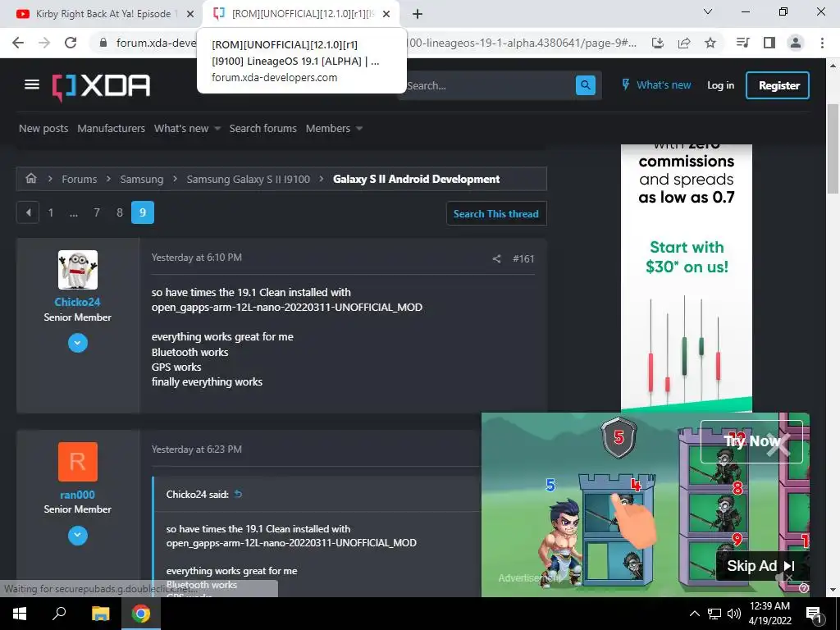The height and width of the screenshot is (630, 840).
Task: Click post number #161 link
Action: pyautogui.click(x=523, y=258)
